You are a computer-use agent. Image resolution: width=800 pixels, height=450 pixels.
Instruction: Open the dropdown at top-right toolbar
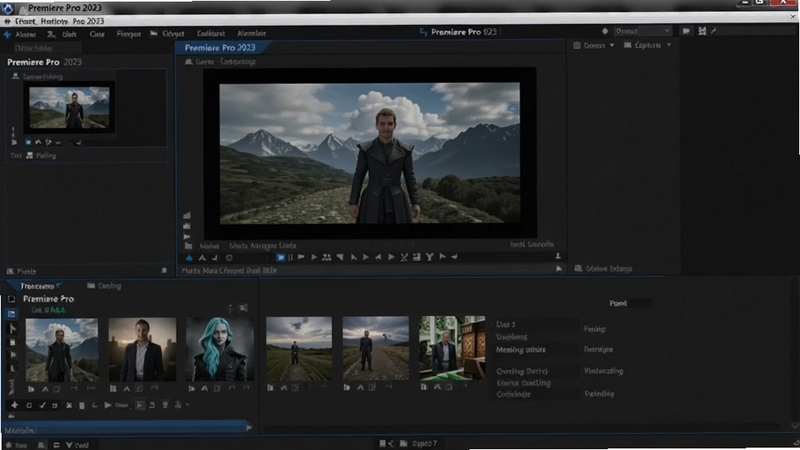(x=642, y=31)
